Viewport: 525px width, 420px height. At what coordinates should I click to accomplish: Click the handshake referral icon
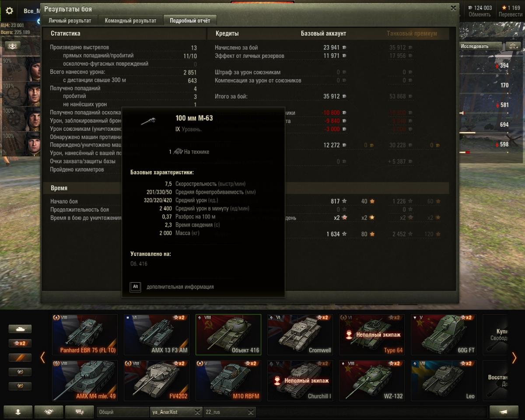click(49, 412)
